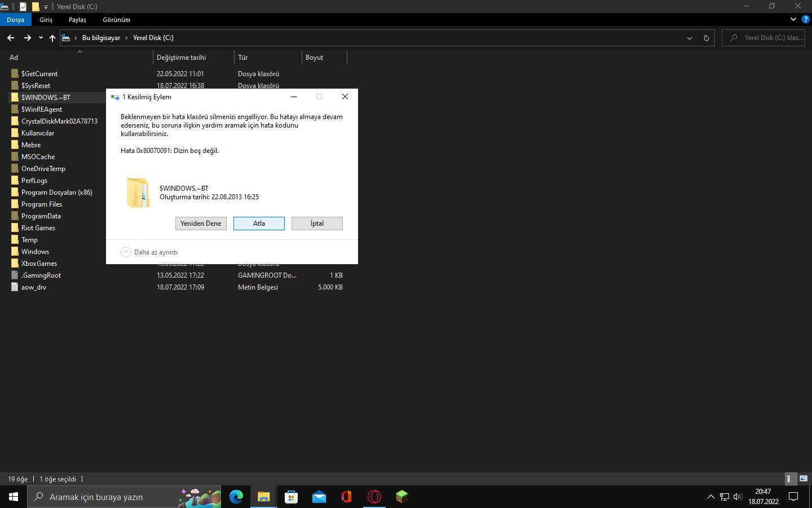812x508 pixels.
Task: Click the Back navigation arrow
Action: click(x=11, y=38)
